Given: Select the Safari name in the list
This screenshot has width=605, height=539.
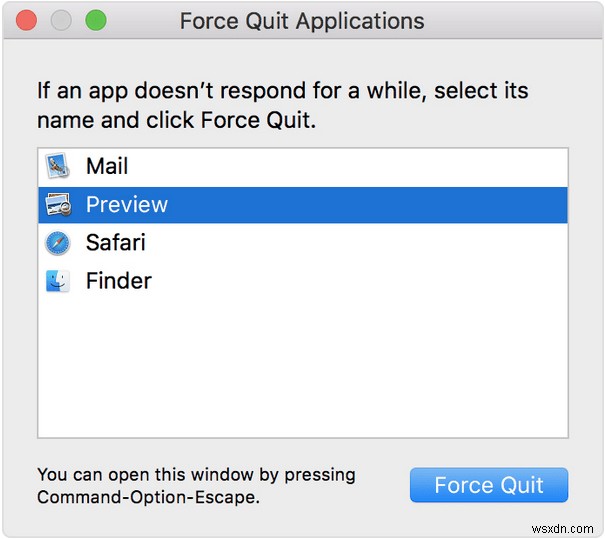Looking at the screenshot, I should coord(115,242).
